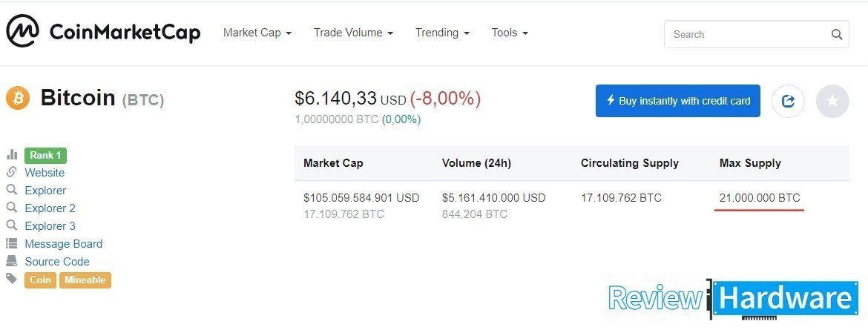
Task: Expand the Trending dropdown menu
Action: point(442,33)
